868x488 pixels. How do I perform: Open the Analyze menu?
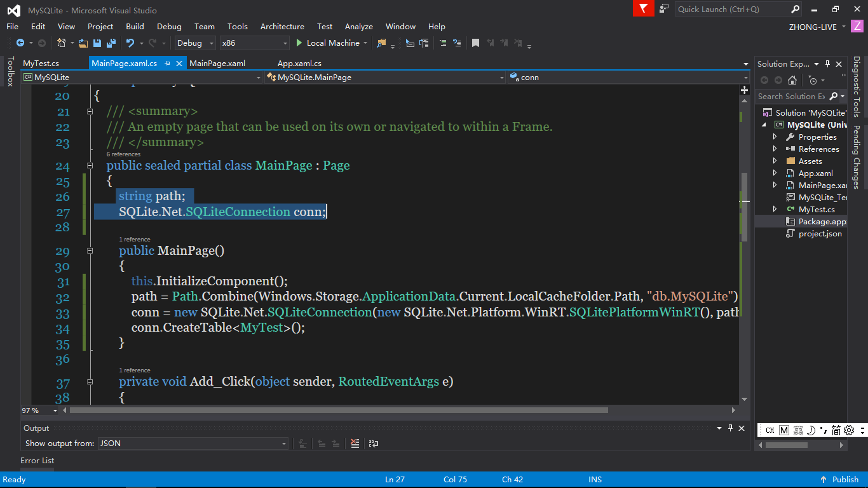tap(358, 27)
